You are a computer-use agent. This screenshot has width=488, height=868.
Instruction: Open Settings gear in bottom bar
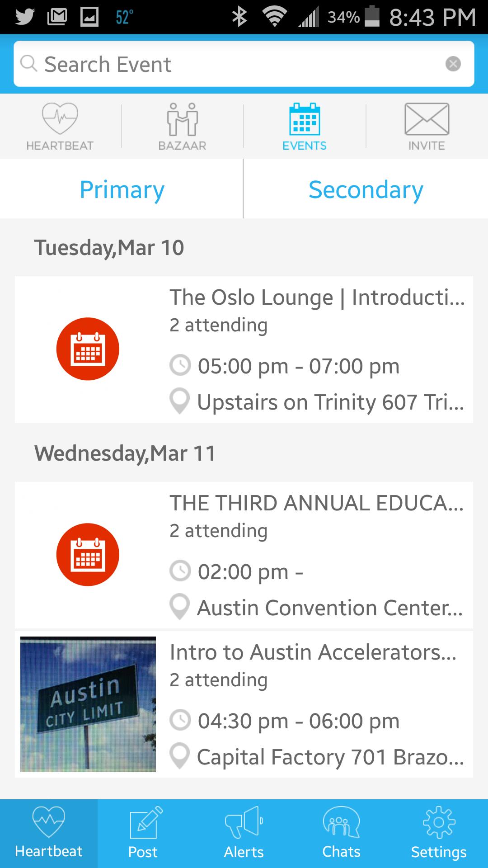coord(438,834)
